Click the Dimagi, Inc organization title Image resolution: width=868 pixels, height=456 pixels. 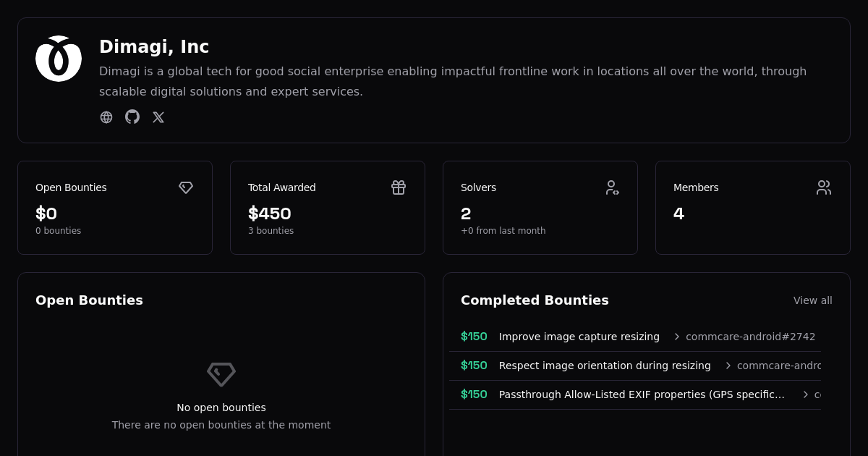coord(154,47)
